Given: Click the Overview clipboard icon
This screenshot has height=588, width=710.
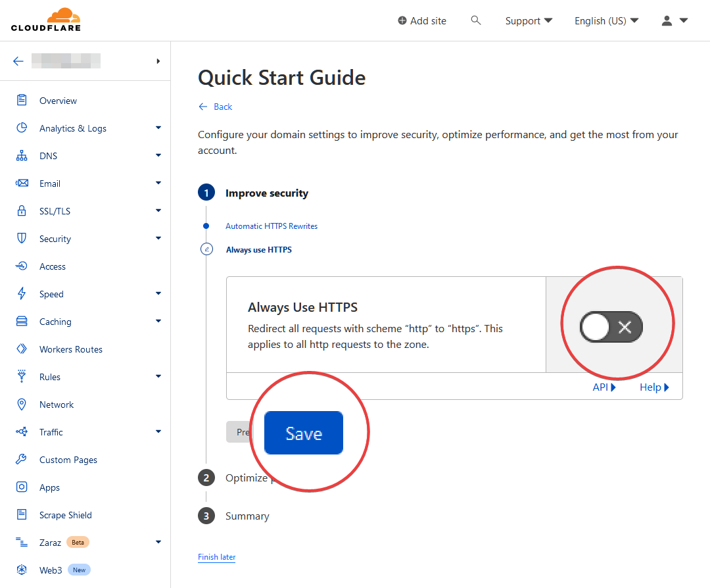Looking at the screenshot, I should 21,100.
